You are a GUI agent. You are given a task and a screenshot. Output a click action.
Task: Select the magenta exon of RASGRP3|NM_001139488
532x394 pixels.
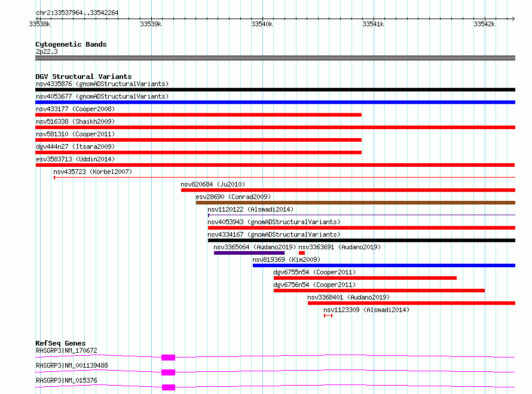tap(169, 372)
